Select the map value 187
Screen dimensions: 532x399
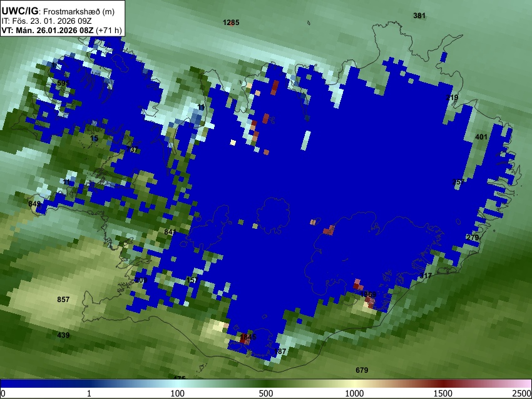coord(280,351)
